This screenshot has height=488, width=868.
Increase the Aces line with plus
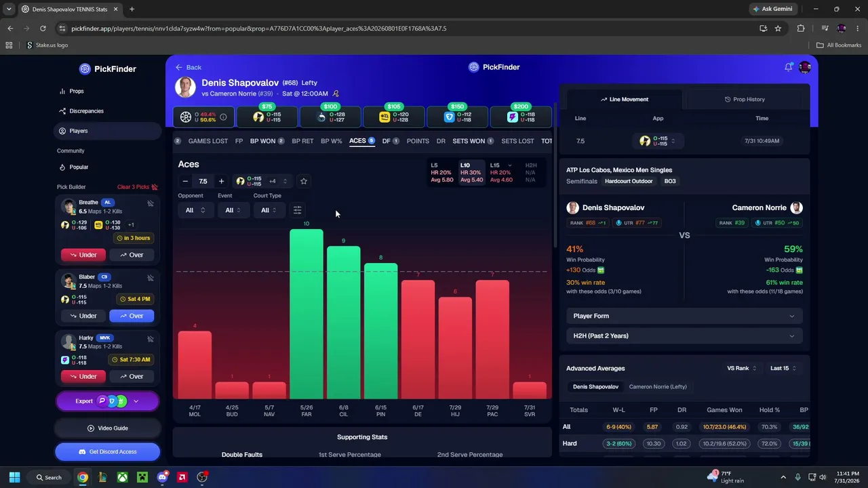(x=221, y=181)
